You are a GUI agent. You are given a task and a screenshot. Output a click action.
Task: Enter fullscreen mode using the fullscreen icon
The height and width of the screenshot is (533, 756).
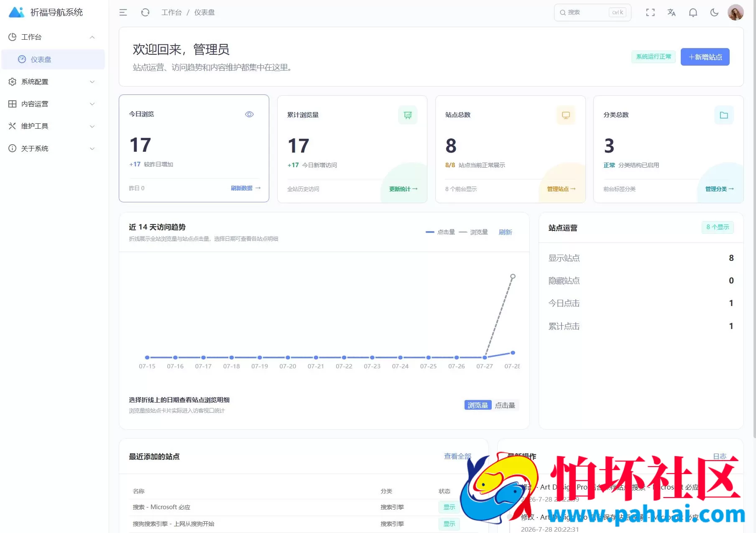pyautogui.click(x=650, y=13)
